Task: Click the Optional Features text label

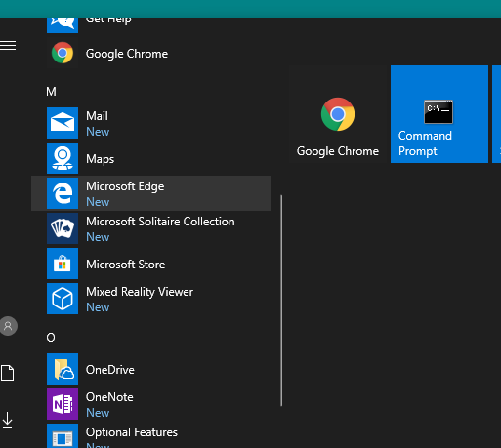Action: click(x=132, y=432)
